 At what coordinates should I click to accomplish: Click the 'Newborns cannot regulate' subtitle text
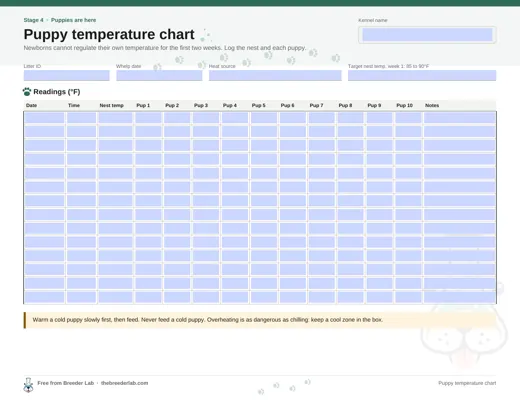(165, 48)
